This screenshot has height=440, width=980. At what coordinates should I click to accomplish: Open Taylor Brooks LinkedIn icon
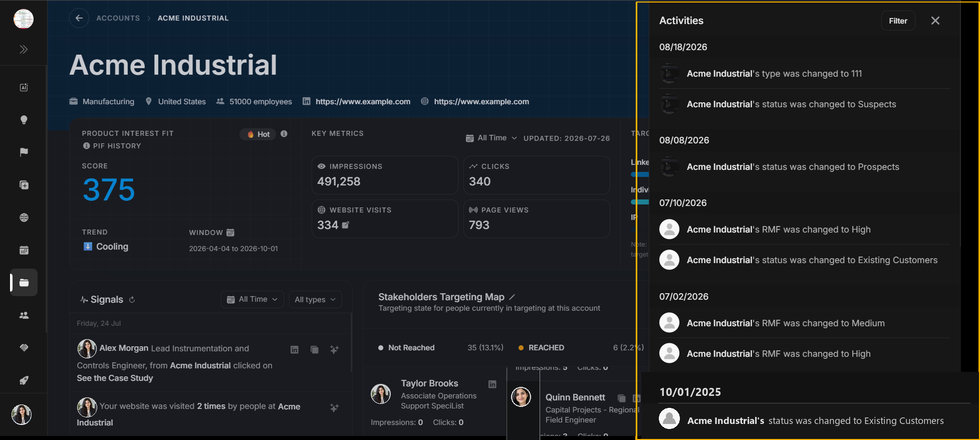tap(493, 384)
